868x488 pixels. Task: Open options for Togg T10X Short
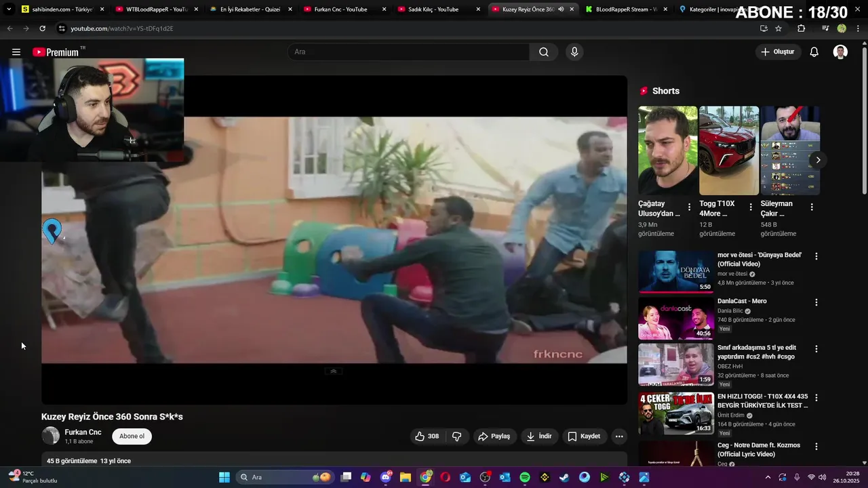coord(751,207)
